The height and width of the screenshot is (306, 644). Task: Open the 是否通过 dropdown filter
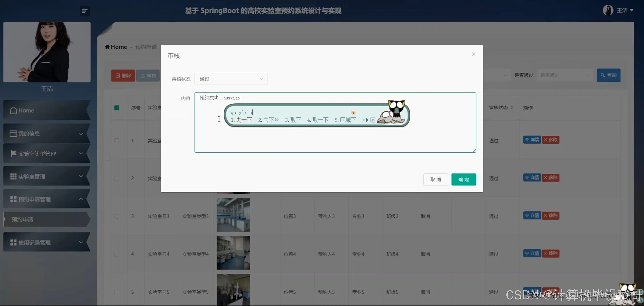pyautogui.click(x=564, y=75)
